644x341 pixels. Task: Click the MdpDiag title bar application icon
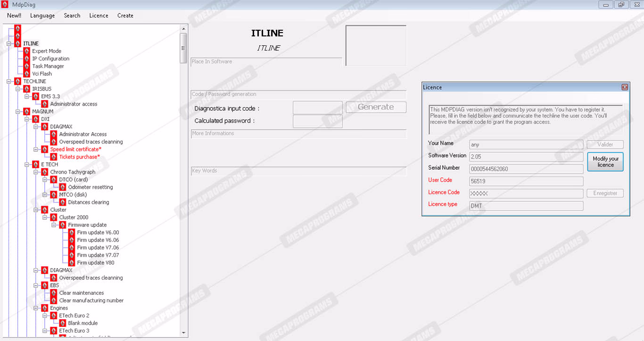[5, 5]
